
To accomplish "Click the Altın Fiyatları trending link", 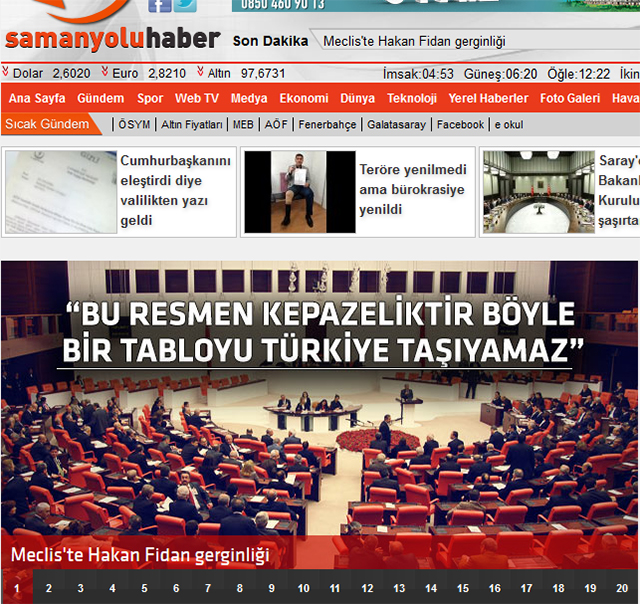I will coord(193,125).
